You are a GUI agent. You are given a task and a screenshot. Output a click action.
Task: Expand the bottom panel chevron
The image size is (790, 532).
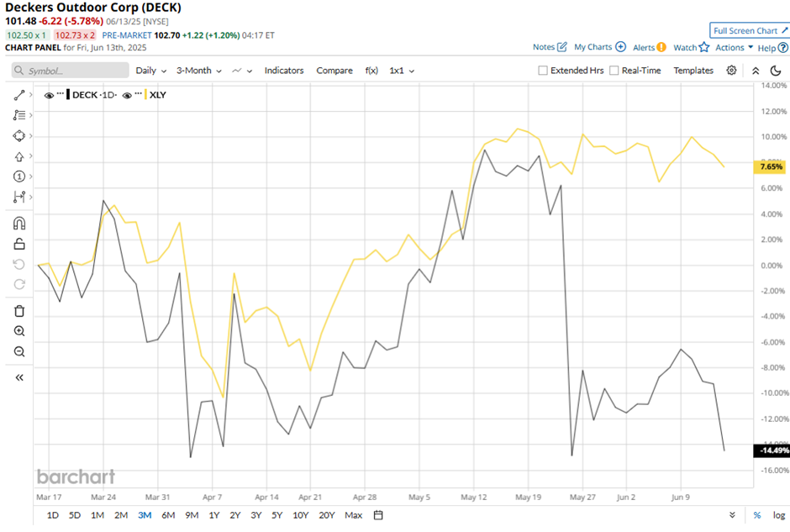point(732,515)
